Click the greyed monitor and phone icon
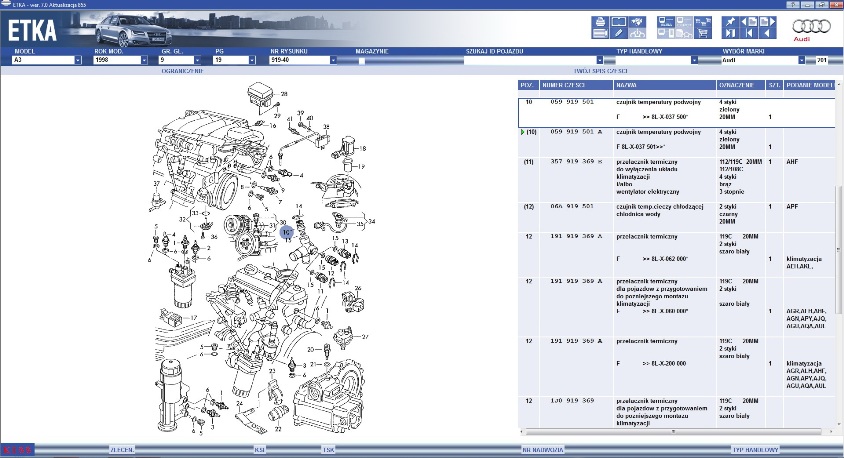This screenshot has height=458, width=844. coord(666,33)
